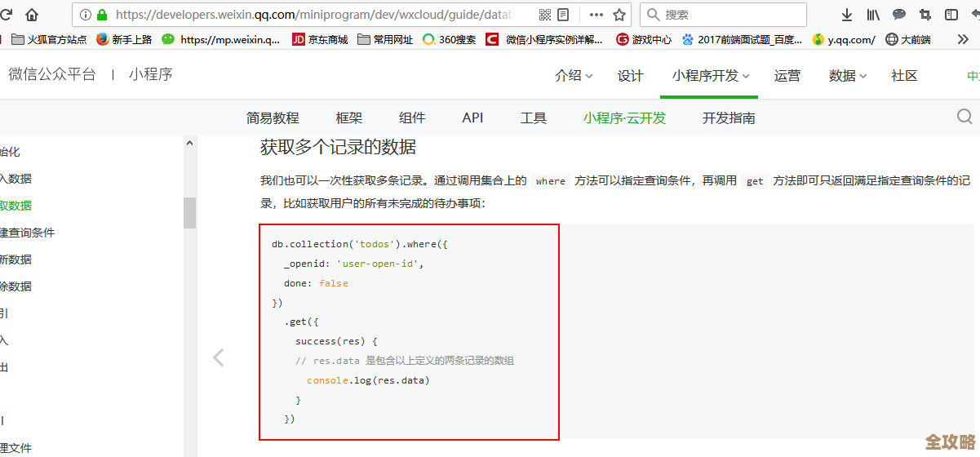This screenshot has width=980, height=457.
Task: Toggle reader view icon in address bar
Action: (x=564, y=15)
